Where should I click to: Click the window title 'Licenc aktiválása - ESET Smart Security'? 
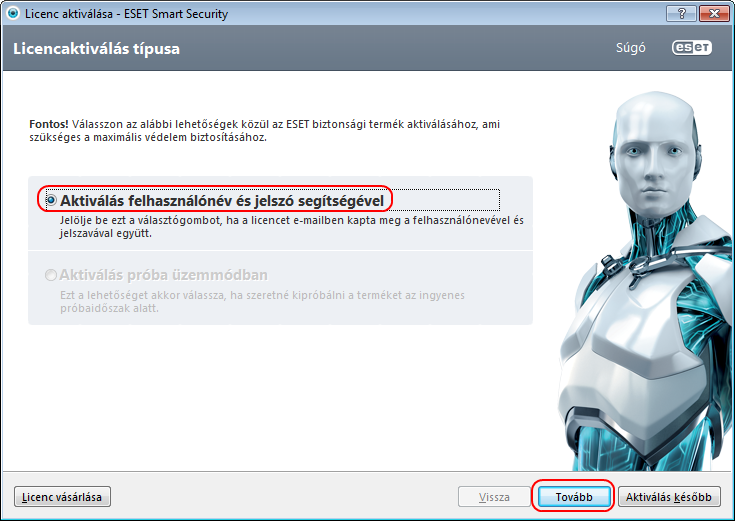[x=127, y=14]
